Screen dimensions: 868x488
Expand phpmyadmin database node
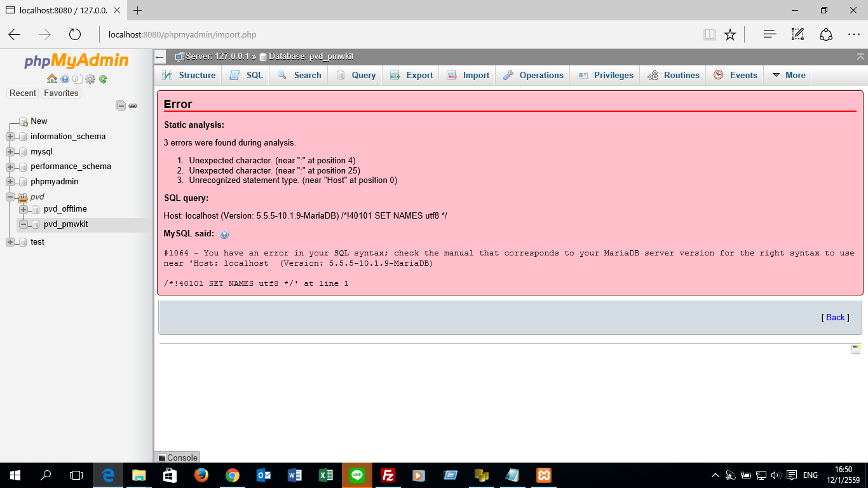click(10, 182)
